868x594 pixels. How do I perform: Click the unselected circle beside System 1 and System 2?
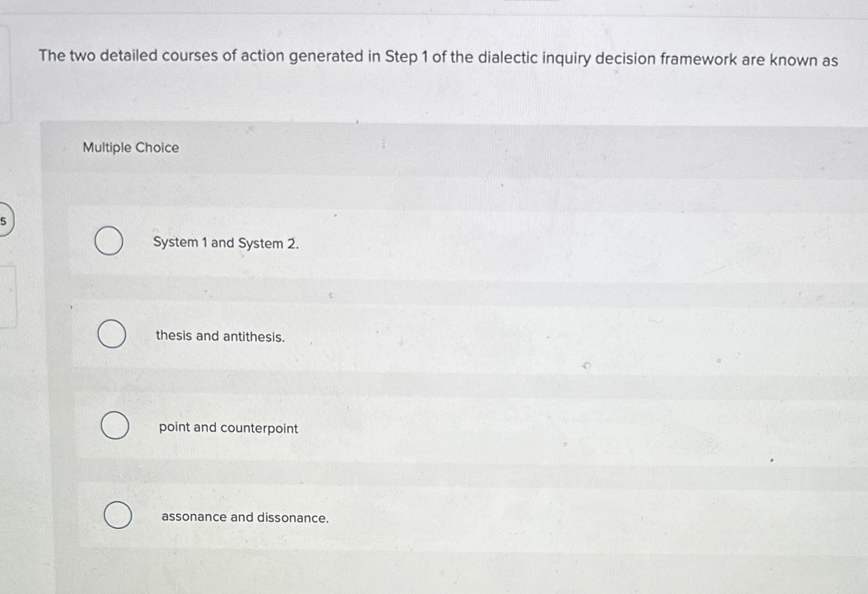(109, 242)
